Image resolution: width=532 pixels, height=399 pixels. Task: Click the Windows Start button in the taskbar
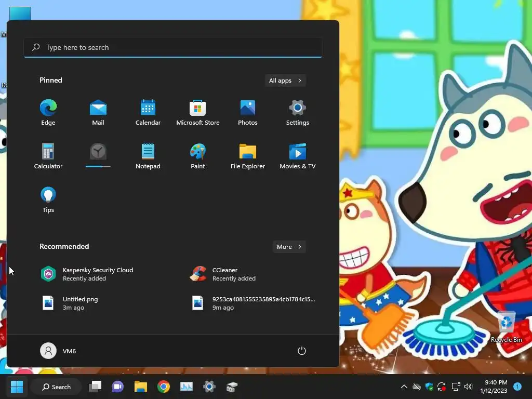point(17,387)
